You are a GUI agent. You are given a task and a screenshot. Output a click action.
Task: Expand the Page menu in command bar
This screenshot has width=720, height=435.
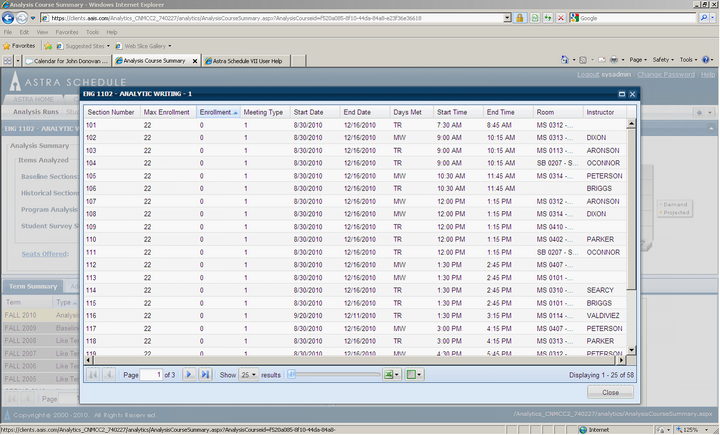pyautogui.click(x=636, y=60)
